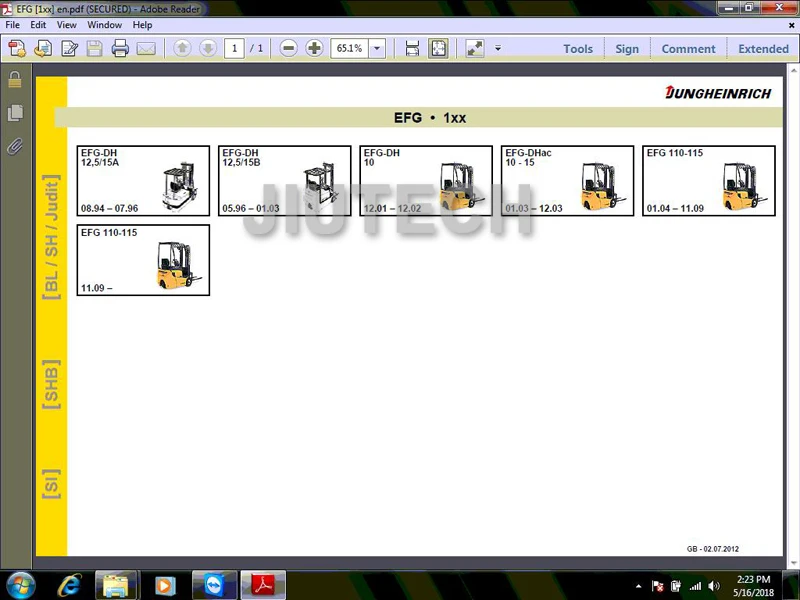Click the Print icon in the toolbar
Viewport: 800px width, 600px height.
tap(120, 48)
